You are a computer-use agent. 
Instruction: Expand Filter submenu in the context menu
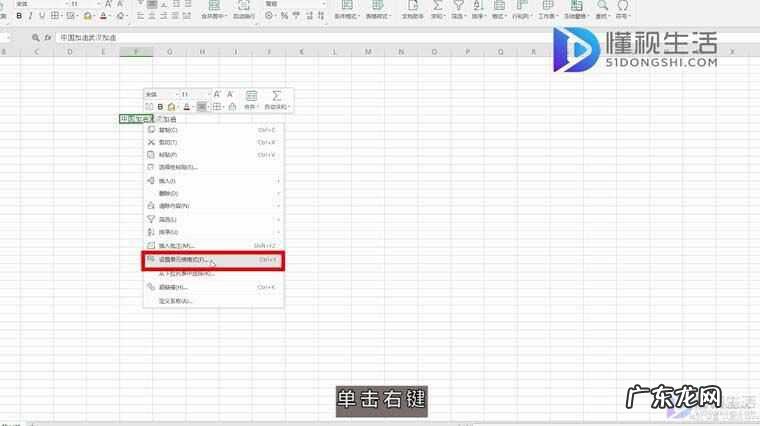(x=213, y=220)
